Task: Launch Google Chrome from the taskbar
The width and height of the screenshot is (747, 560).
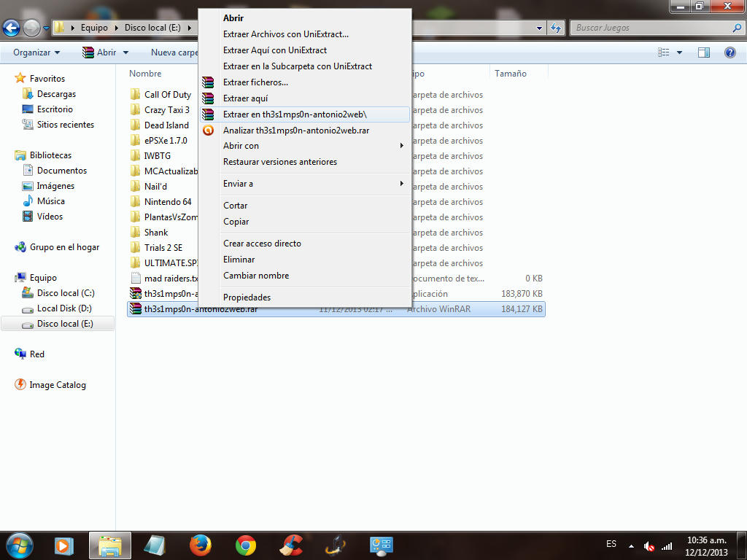Action: (x=246, y=545)
